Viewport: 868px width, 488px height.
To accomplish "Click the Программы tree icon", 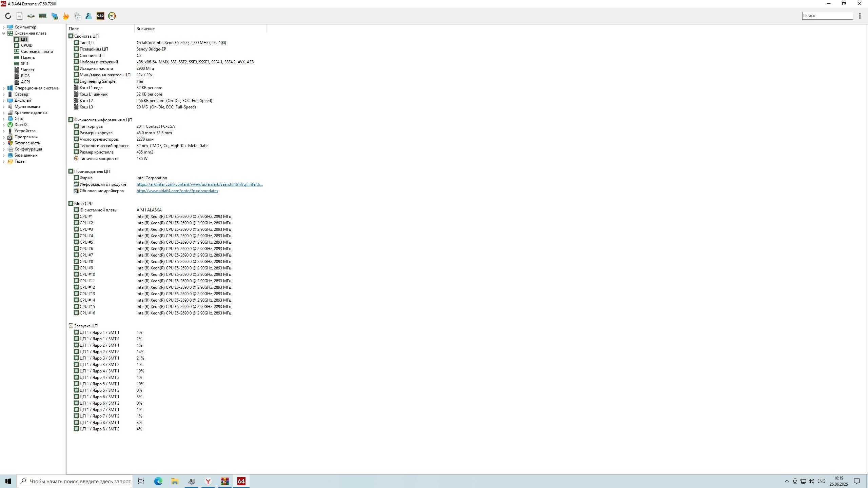I will coord(10,137).
